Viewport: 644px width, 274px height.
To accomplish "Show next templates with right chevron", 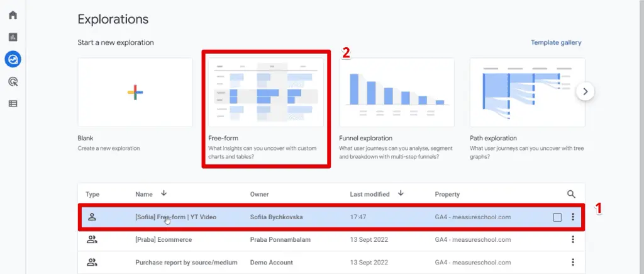I will [x=586, y=91].
